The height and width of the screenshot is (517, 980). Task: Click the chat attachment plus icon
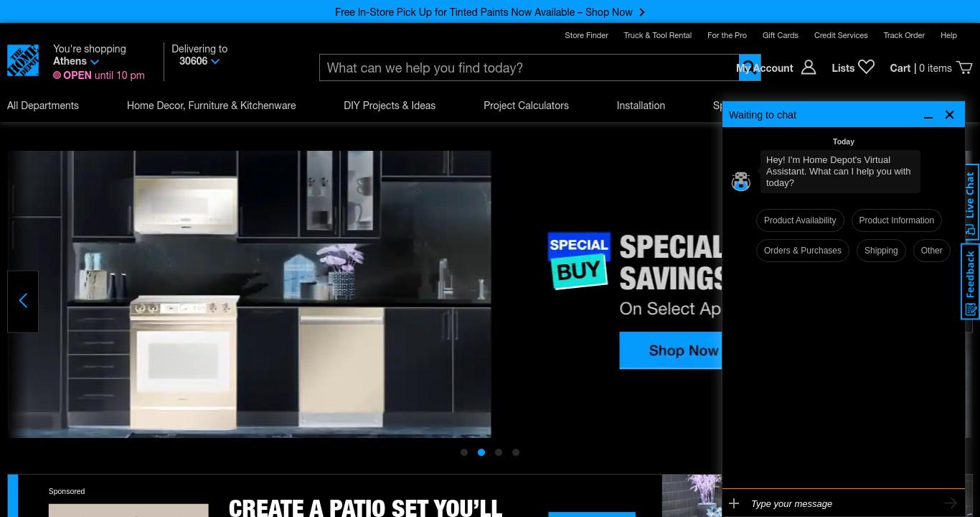point(734,503)
